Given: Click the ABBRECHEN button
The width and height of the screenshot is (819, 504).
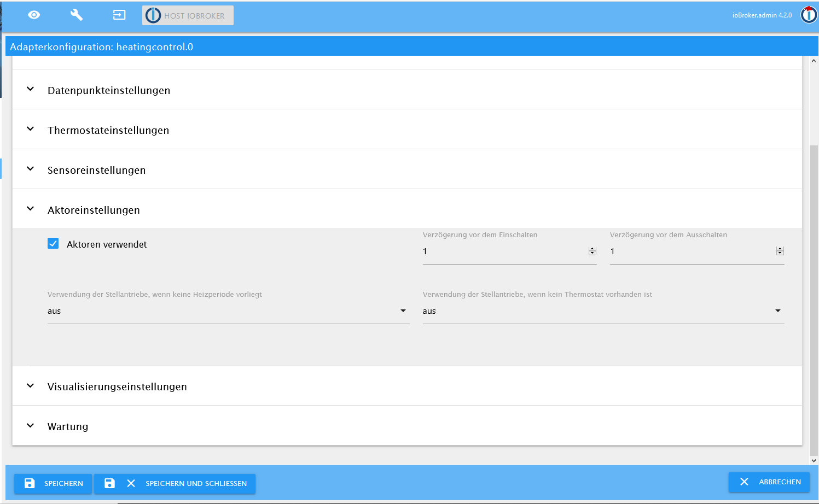Looking at the screenshot, I should pyautogui.click(x=769, y=482).
